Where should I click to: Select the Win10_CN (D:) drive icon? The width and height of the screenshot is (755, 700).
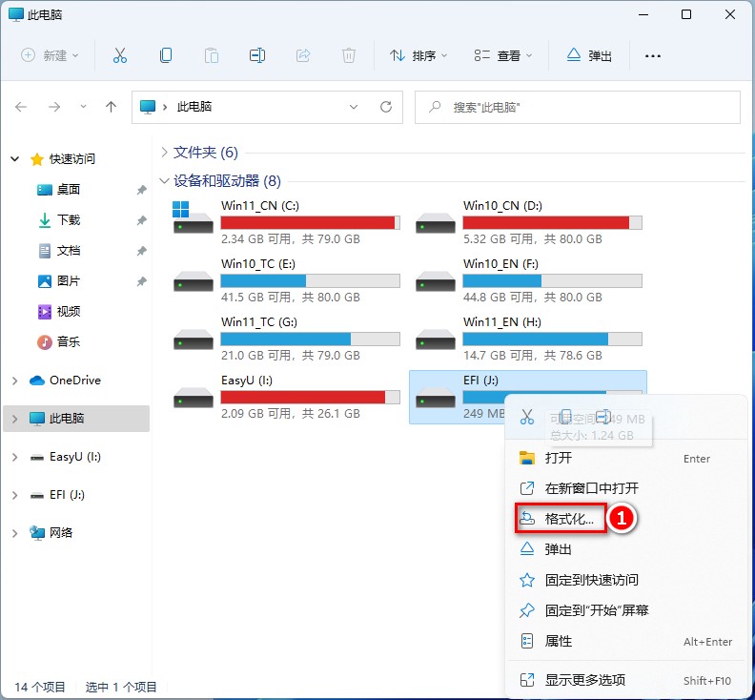436,219
